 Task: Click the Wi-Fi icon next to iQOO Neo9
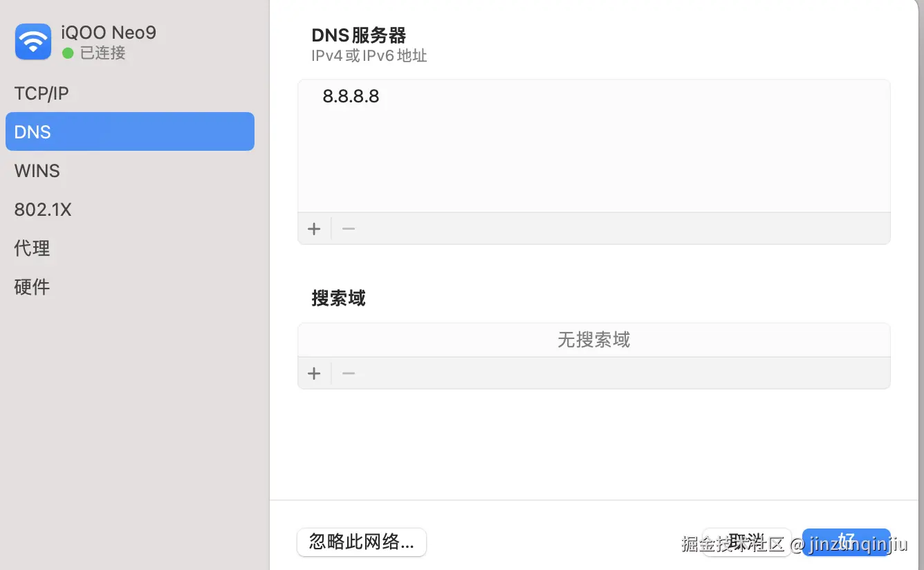click(x=33, y=42)
